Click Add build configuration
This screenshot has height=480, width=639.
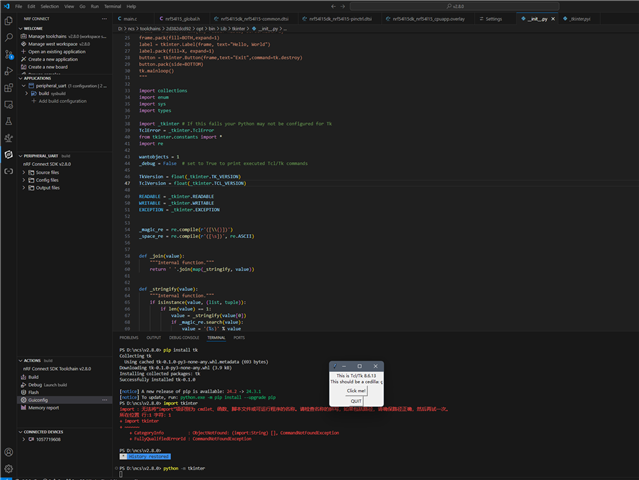coord(63,101)
